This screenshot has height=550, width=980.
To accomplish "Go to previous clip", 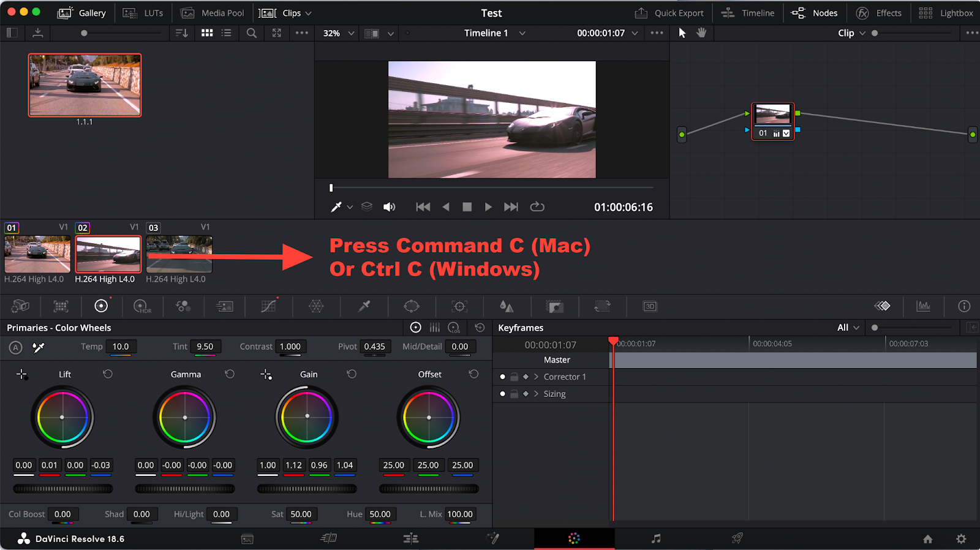I will click(x=423, y=207).
